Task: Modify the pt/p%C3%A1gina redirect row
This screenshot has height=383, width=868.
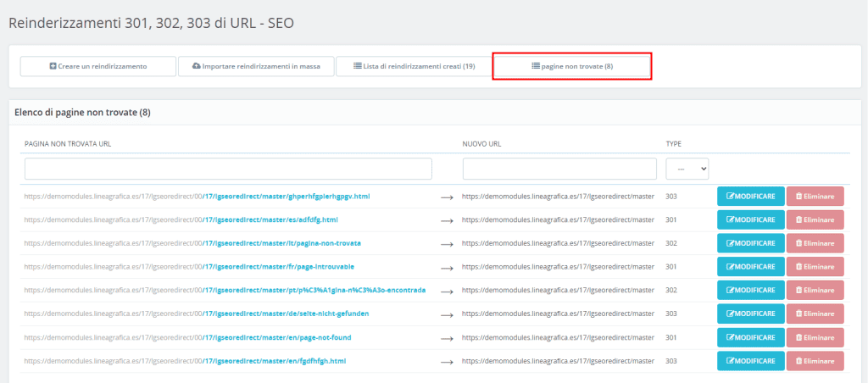Action: pos(751,290)
